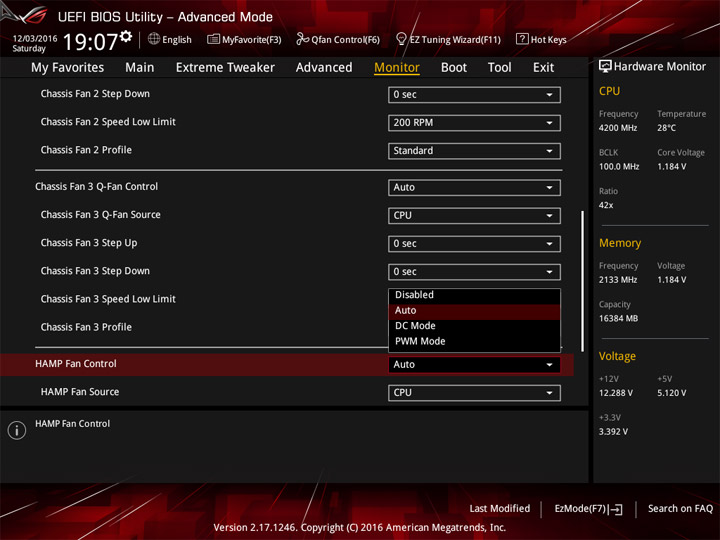Click the Qfan Control fan icon
This screenshot has height=540, width=720.
coord(302,39)
